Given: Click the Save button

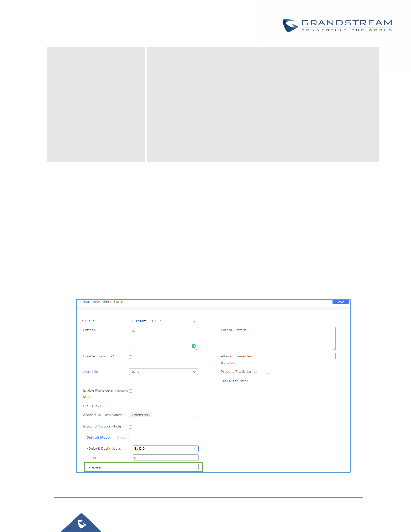Looking at the screenshot, I should 340,302.
